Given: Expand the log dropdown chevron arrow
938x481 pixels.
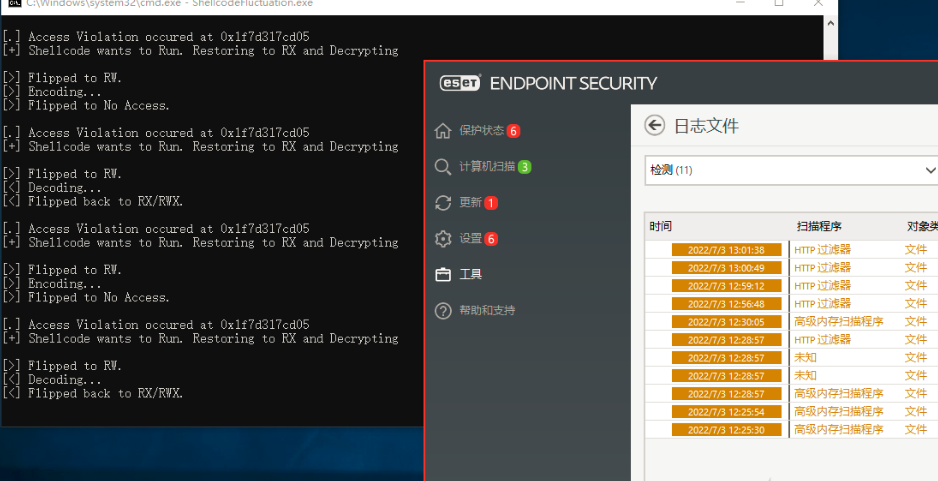Looking at the screenshot, I should 930,170.
